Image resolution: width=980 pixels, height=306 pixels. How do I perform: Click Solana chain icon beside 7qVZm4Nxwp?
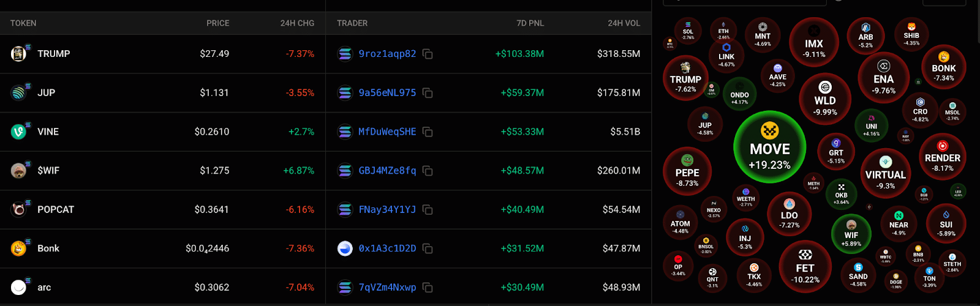click(x=345, y=287)
